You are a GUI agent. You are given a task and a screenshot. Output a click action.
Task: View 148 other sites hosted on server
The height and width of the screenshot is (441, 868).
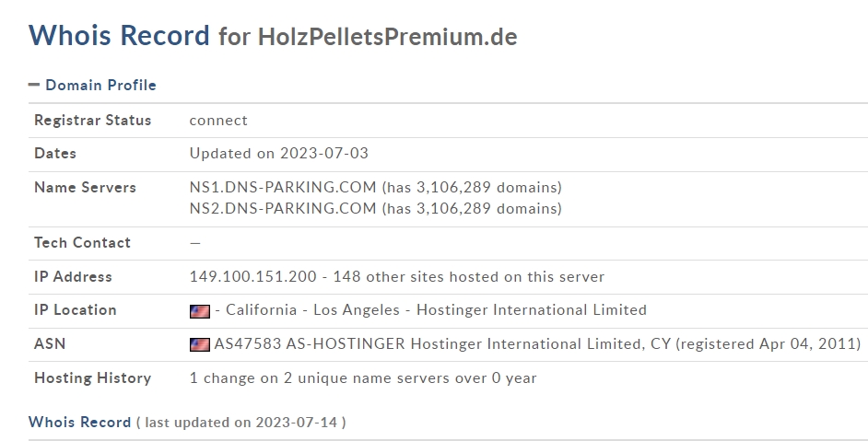pos(468,276)
